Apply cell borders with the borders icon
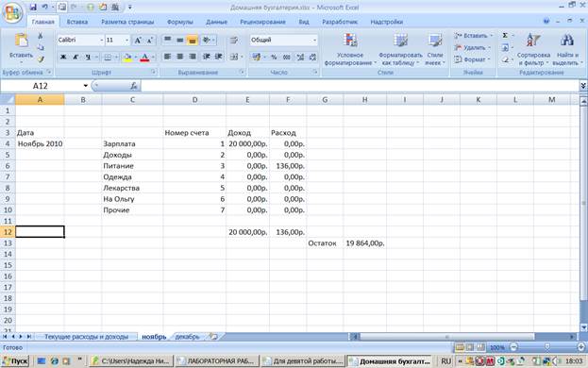This screenshot has height=368, width=588. 108,57
